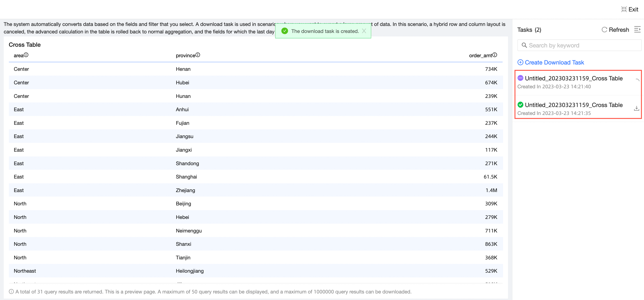Select the 'Fujian' province cell
644x300 pixels.
[x=182, y=123]
